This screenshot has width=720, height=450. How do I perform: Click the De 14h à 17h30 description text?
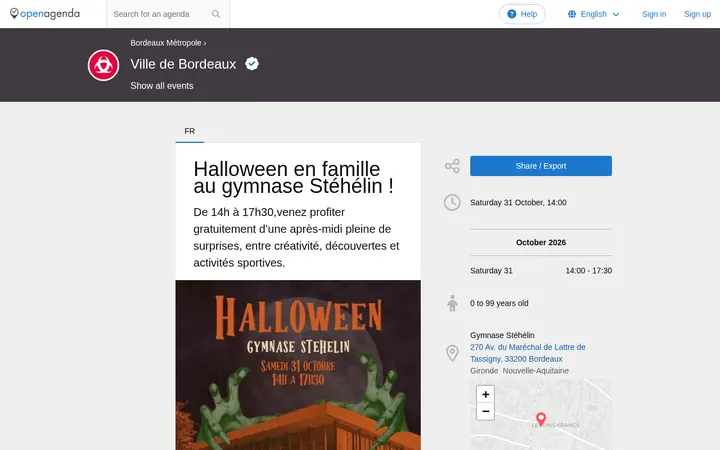[296, 237]
